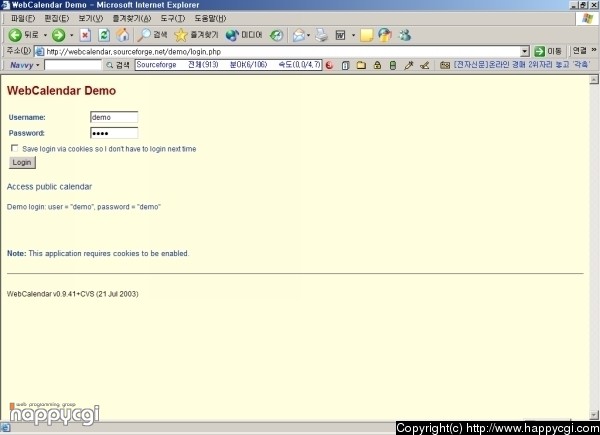Click the vertical scrollbar up arrow

tap(594, 80)
